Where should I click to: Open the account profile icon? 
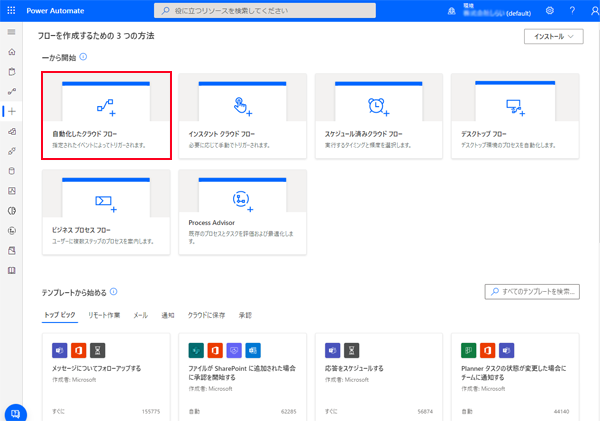[595, 11]
